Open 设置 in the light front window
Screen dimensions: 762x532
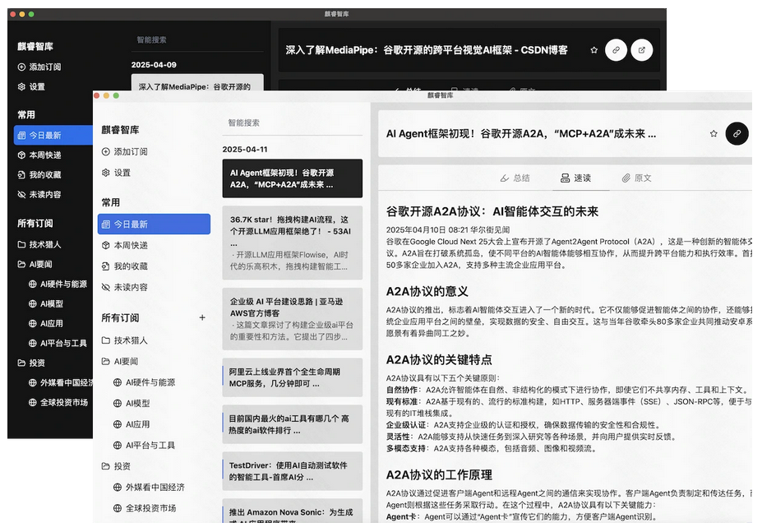116,173
